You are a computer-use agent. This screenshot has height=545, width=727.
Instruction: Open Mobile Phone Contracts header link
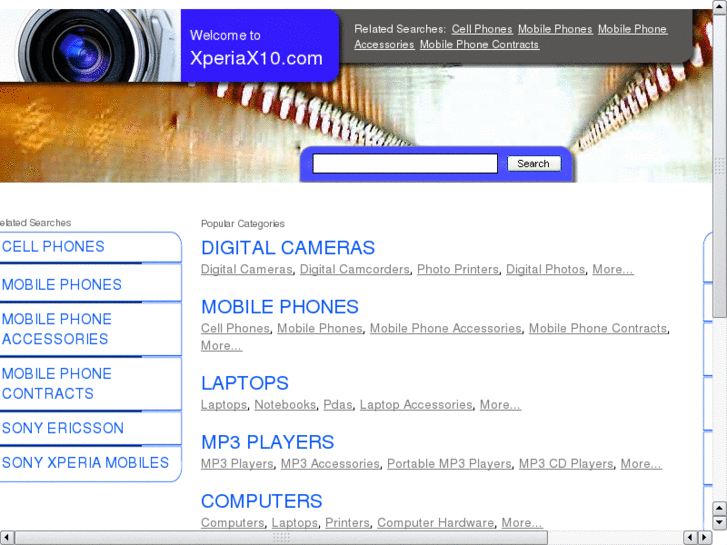point(479,45)
